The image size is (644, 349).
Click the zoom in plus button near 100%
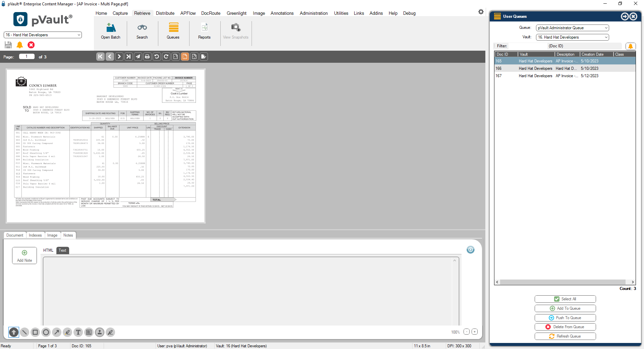[475, 332]
